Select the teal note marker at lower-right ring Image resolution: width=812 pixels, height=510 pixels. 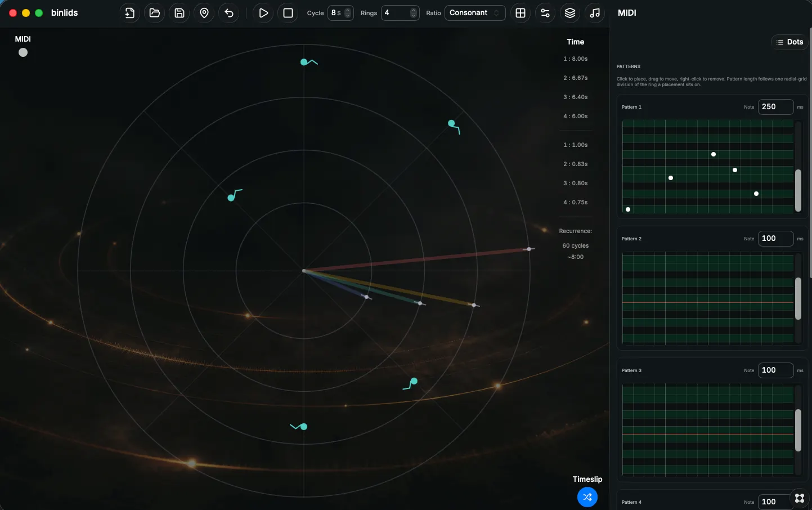tap(414, 381)
